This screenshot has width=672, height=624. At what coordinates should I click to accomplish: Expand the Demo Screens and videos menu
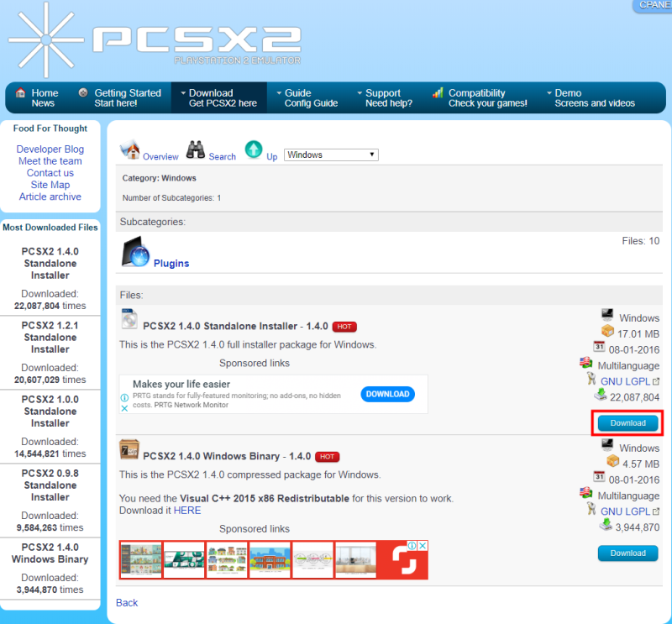tap(591, 97)
